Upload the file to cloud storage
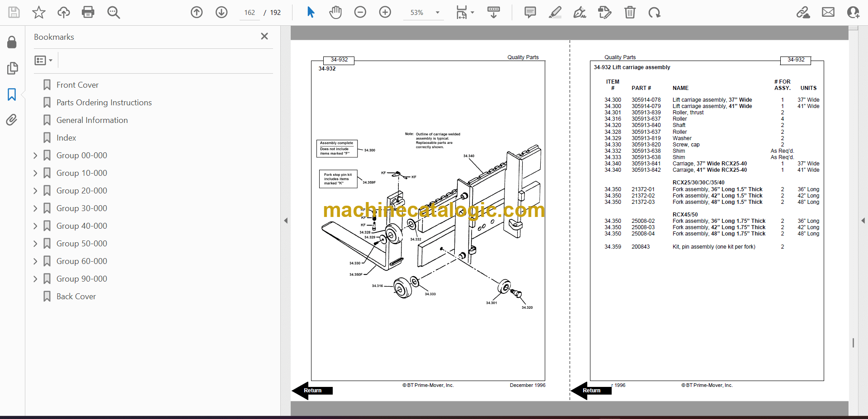Image resolution: width=868 pixels, height=419 pixels. [64, 12]
